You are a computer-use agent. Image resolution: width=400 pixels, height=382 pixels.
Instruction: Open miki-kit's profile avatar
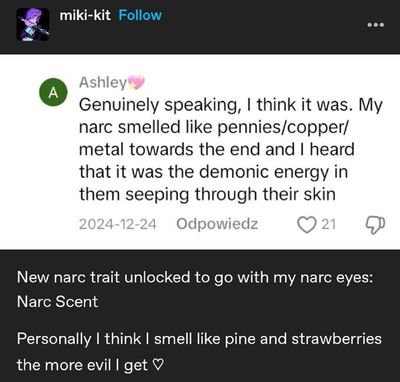[33, 24]
